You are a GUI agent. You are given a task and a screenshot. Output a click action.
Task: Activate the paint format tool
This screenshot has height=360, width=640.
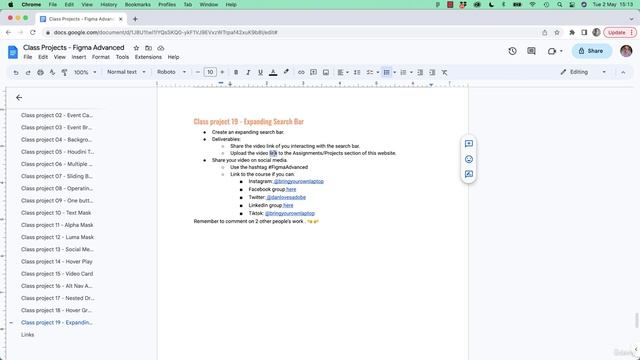[64, 72]
